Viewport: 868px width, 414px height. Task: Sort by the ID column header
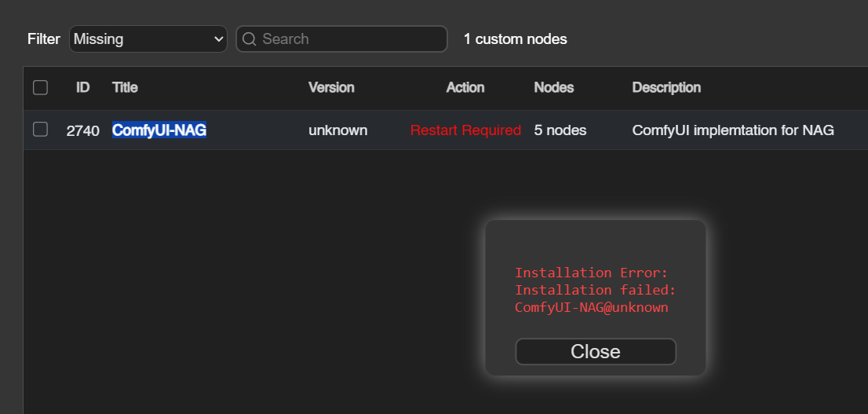pyautogui.click(x=83, y=87)
